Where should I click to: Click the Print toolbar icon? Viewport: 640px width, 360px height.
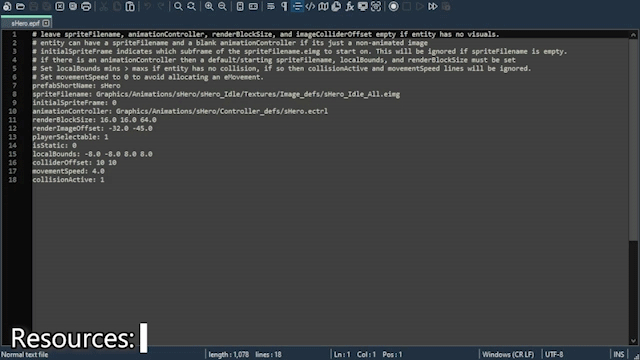[86, 6]
